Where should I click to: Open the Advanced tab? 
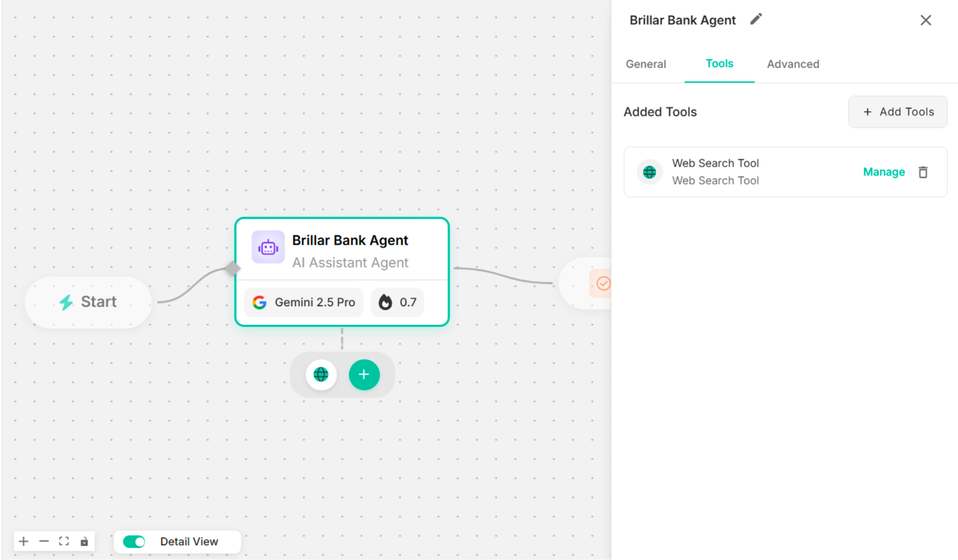(x=793, y=64)
